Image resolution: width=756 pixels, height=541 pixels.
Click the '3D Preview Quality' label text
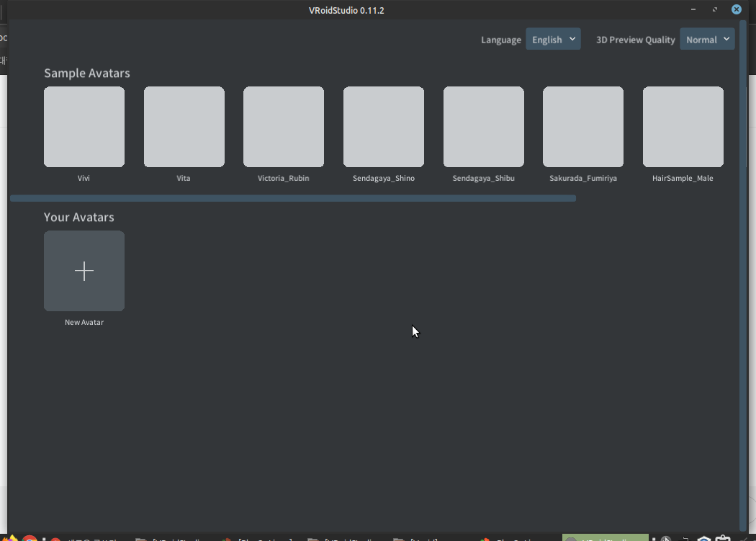coord(636,40)
